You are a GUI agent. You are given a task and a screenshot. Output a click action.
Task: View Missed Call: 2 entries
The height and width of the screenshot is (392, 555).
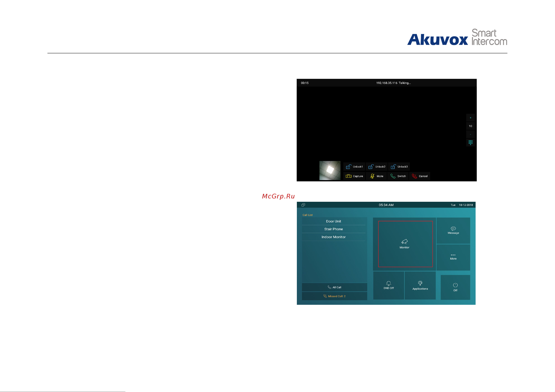pos(335,296)
